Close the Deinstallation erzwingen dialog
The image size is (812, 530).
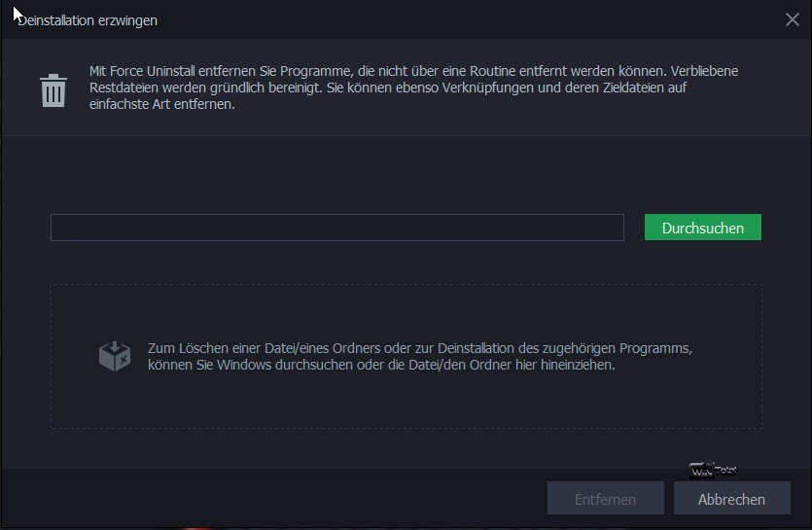(x=792, y=19)
